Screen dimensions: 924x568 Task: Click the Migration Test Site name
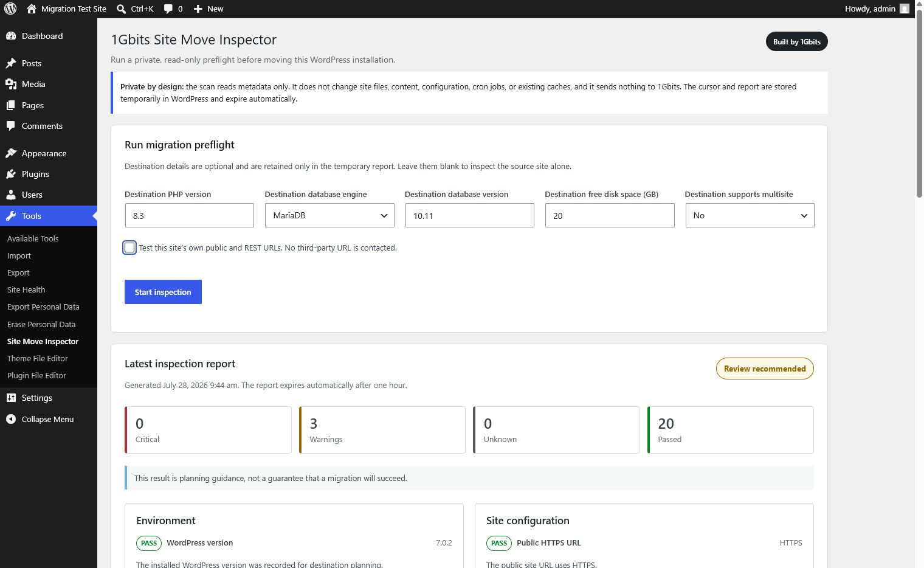[x=74, y=9]
